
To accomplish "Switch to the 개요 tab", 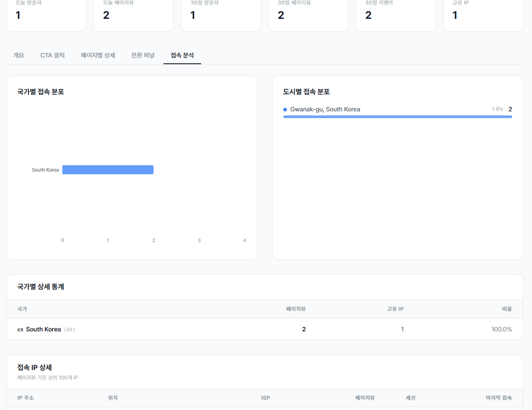I will [19, 55].
